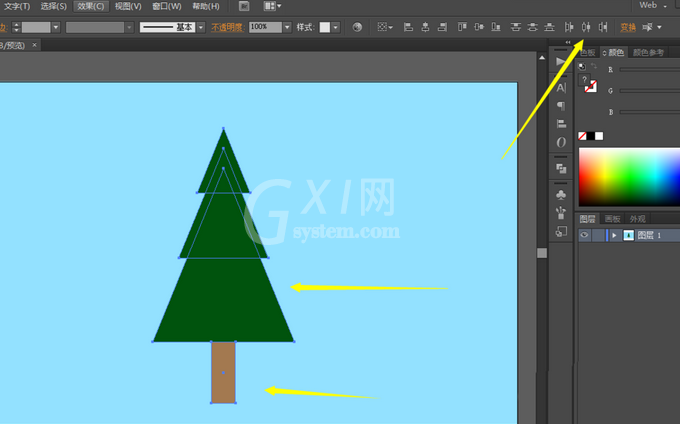Viewport: 680px width, 424px height.
Task: Click the Recolor Artwork wheel icon
Action: coord(357,27)
